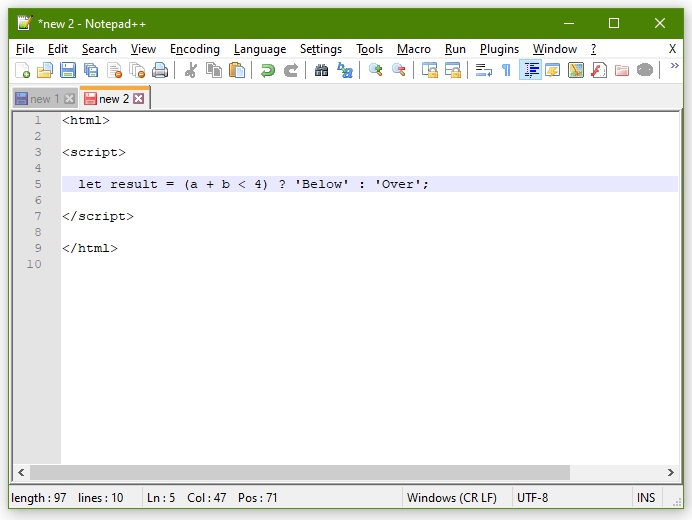The height and width of the screenshot is (520, 692).
Task: Create a new document via toolbar
Action: pos(22,70)
